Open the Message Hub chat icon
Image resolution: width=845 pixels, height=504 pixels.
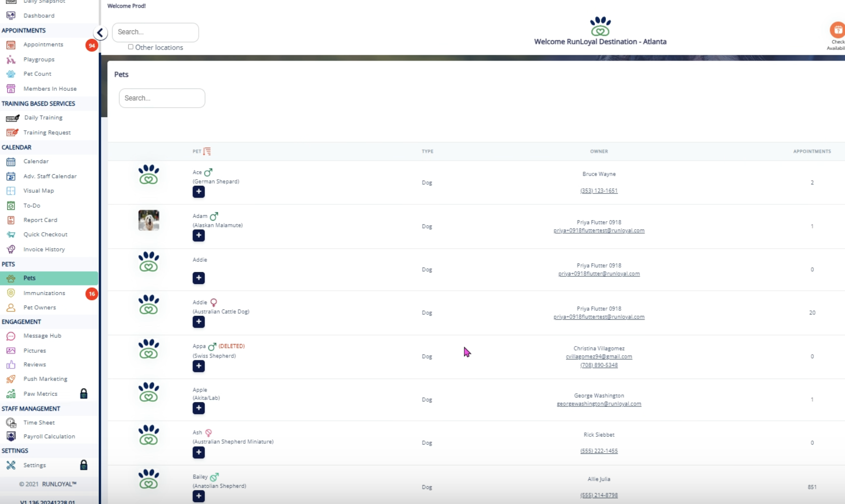click(11, 336)
